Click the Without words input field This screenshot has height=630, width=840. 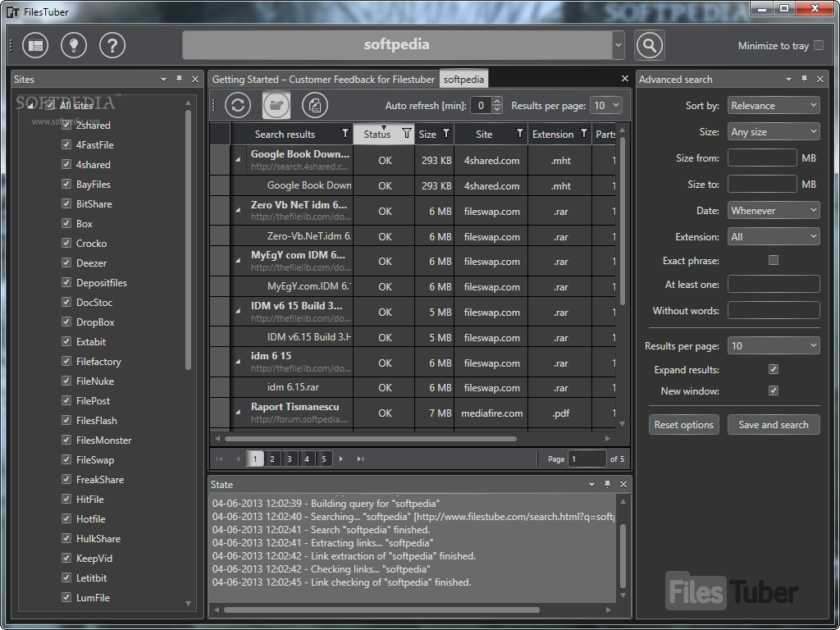click(x=774, y=310)
